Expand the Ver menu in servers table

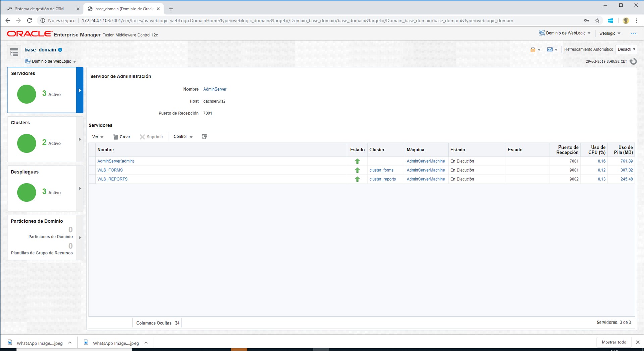tap(98, 137)
